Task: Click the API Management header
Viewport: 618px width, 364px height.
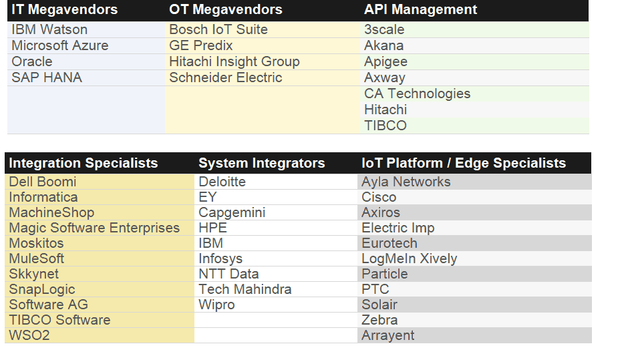Action: [x=420, y=10]
